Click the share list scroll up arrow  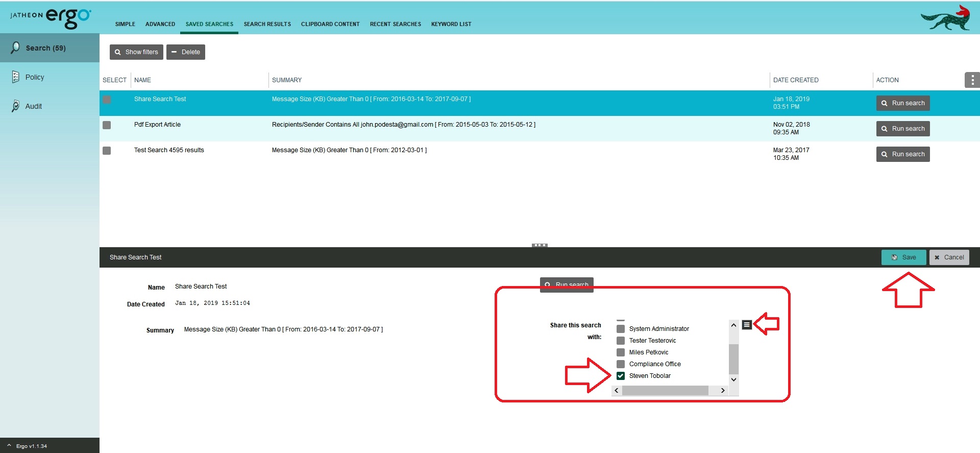point(733,325)
